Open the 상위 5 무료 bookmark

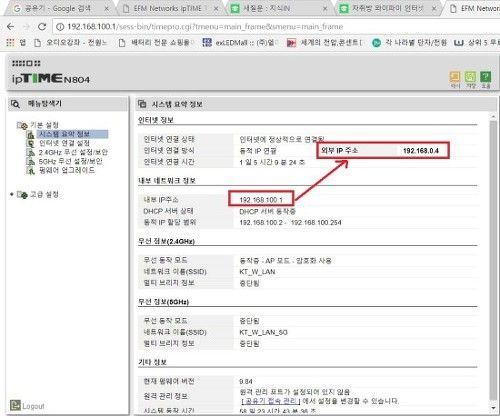tap(477, 42)
